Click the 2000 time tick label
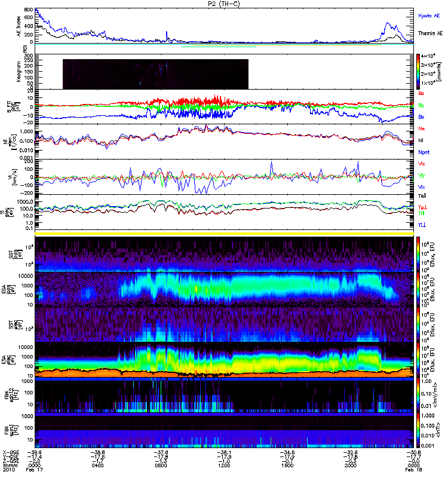The height and width of the screenshot is (478, 448). (x=351, y=465)
